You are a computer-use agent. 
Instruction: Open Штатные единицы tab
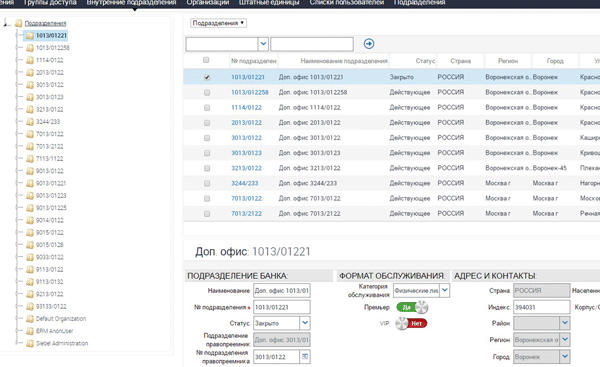(x=269, y=3)
